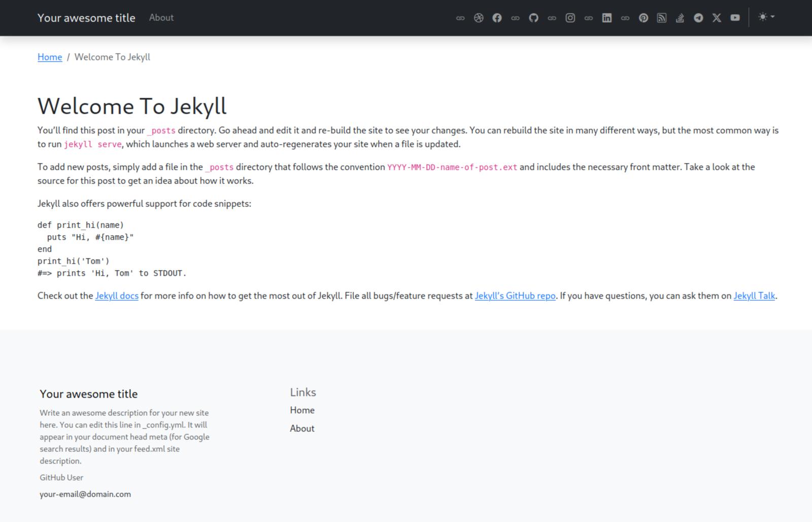The width and height of the screenshot is (812, 522).
Task: Open the Dribbble profile icon
Action: [479, 17]
